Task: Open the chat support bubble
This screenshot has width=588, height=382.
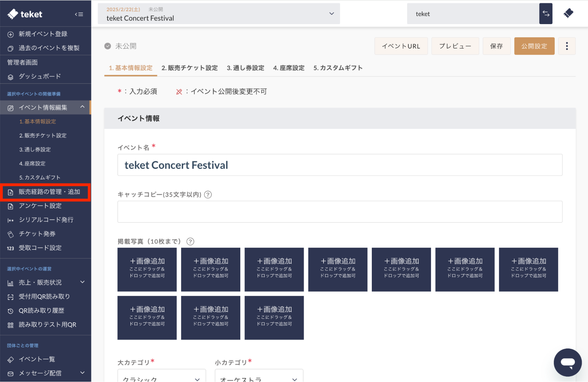Action: [567, 362]
